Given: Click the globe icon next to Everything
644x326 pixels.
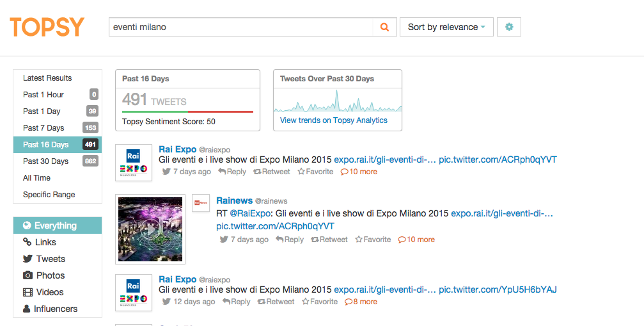Looking at the screenshot, I should coord(27,225).
